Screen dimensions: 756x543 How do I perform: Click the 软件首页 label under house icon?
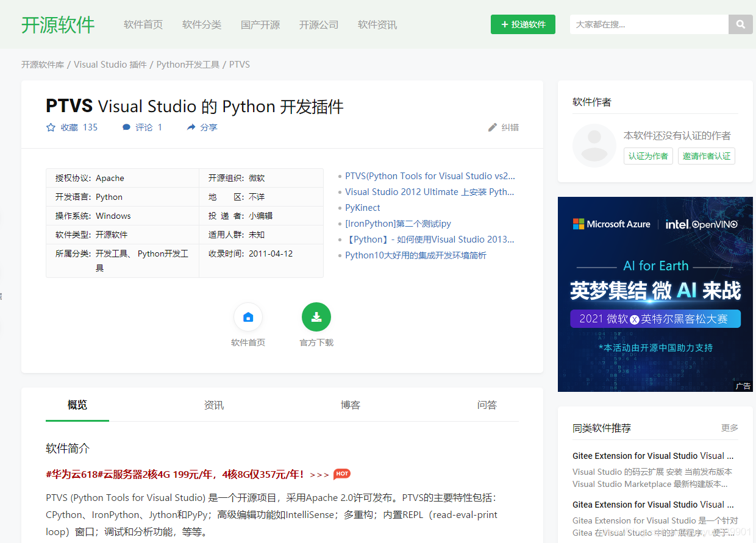[248, 342]
